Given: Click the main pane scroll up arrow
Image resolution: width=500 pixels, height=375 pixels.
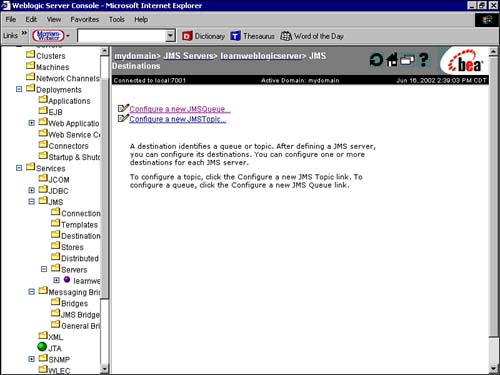Looking at the screenshot, I should coord(493,51).
